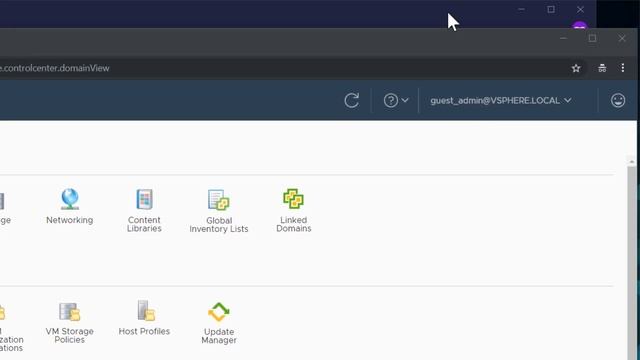
Task: Open the Content Libraries icon
Action: [144, 199]
